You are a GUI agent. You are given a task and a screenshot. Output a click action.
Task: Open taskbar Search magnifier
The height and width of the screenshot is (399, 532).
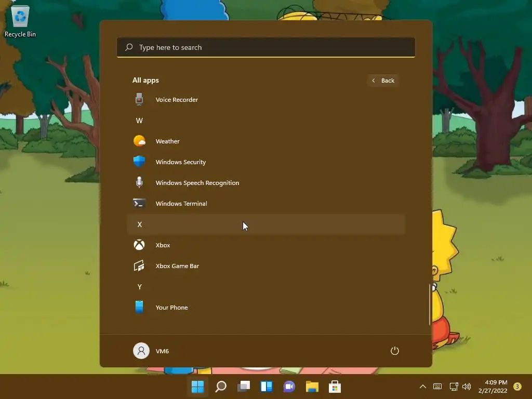220,386
